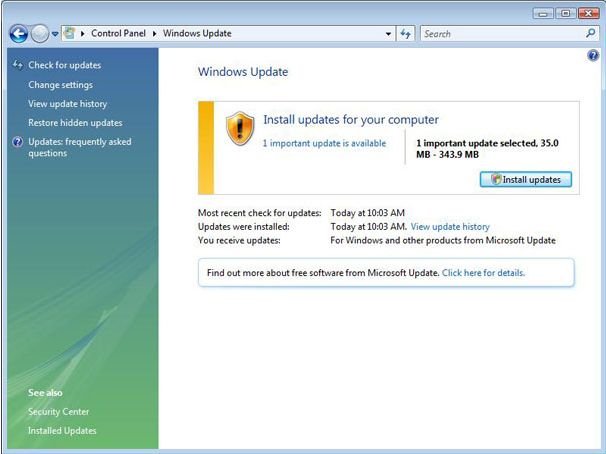Image resolution: width=606 pixels, height=454 pixels.
Task: Click the yellow warning shield icon
Action: [240, 128]
